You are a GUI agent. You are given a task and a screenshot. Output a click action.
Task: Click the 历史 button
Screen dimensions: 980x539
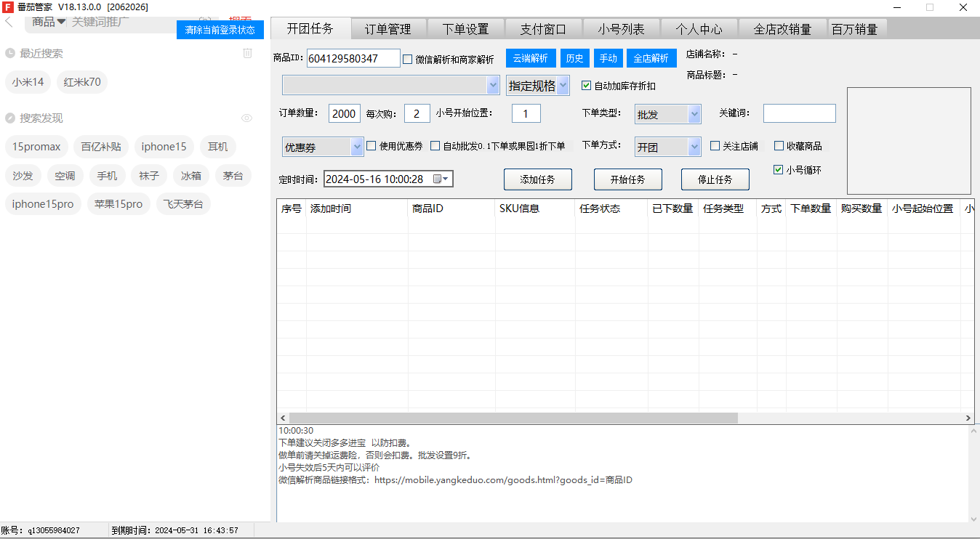click(x=575, y=58)
